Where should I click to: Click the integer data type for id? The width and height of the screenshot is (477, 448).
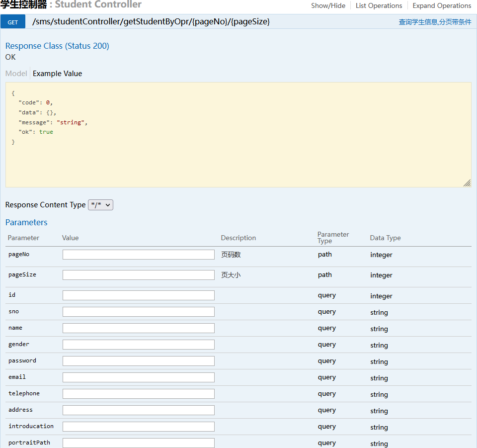[381, 296]
